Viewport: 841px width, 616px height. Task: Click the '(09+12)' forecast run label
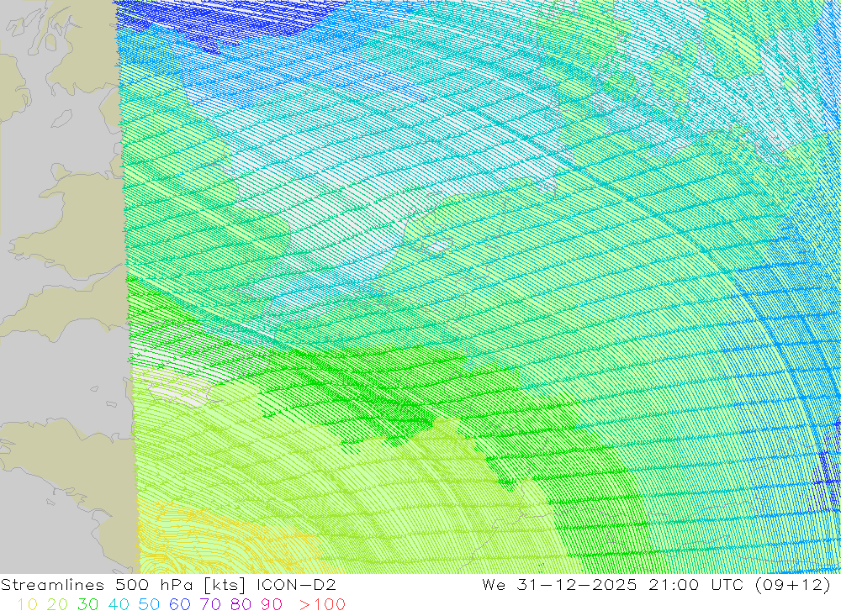click(x=791, y=585)
